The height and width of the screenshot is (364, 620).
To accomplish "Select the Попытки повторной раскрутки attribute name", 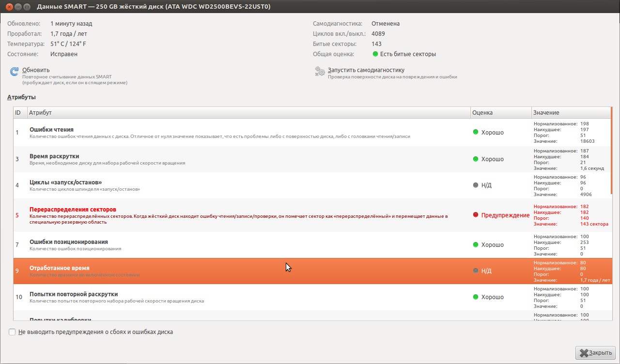I will (x=74, y=294).
